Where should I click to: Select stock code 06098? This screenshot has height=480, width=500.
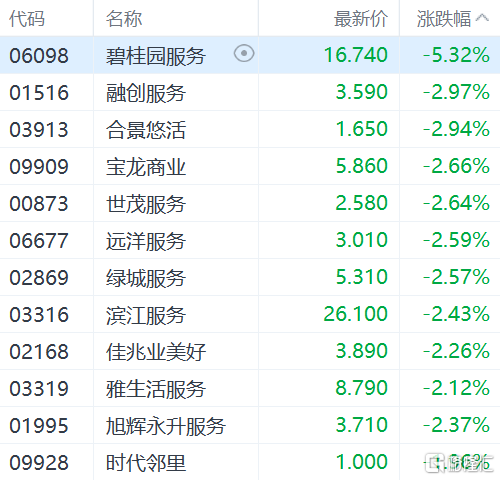[x=39, y=55]
